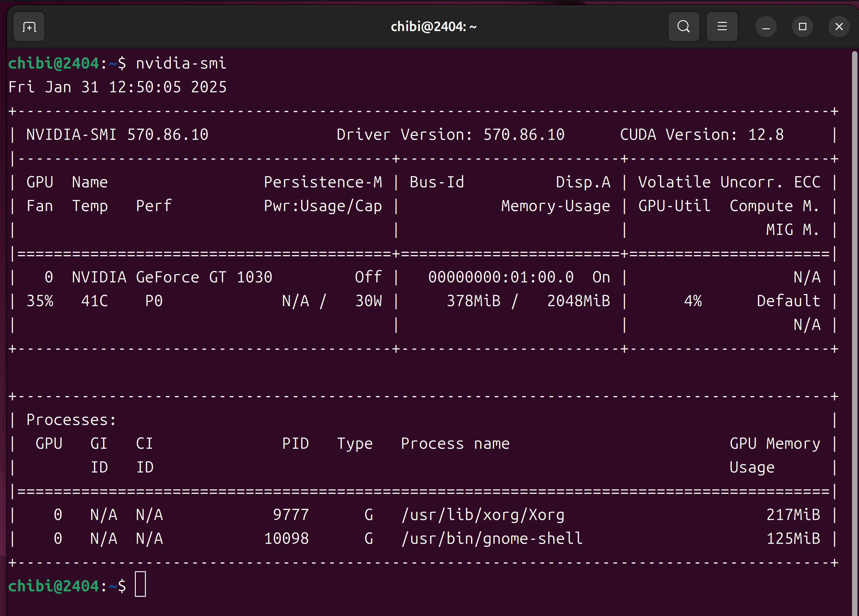Image resolution: width=859 pixels, height=616 pixels.
Task: Click the window title chibi@2404
Action: click(433, 27)
